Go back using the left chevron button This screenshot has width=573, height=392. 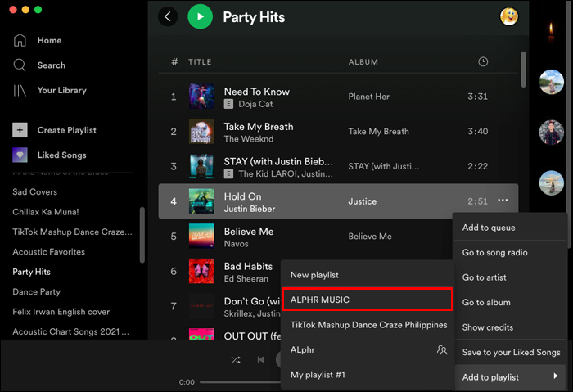tap(168, 16)
